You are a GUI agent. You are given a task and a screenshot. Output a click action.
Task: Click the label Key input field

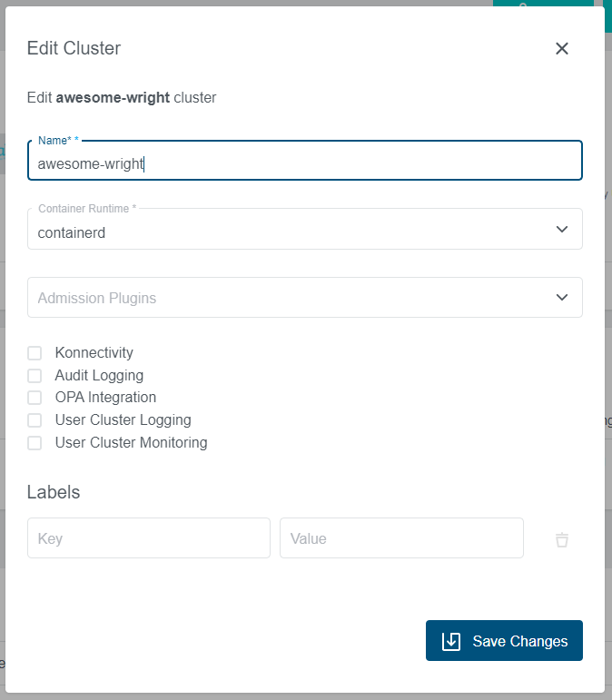(x=149, y=538)
